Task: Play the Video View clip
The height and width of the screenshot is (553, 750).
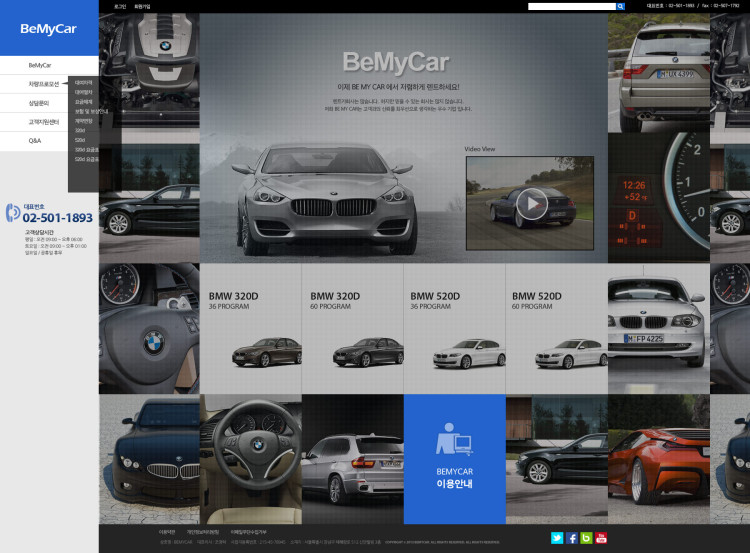Action: (x=531, y=204)
